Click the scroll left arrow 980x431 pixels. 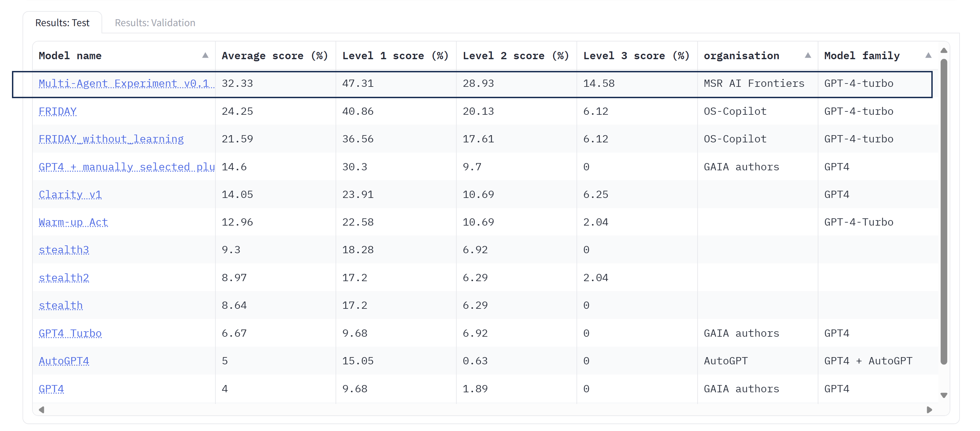[x=41, y=410]
